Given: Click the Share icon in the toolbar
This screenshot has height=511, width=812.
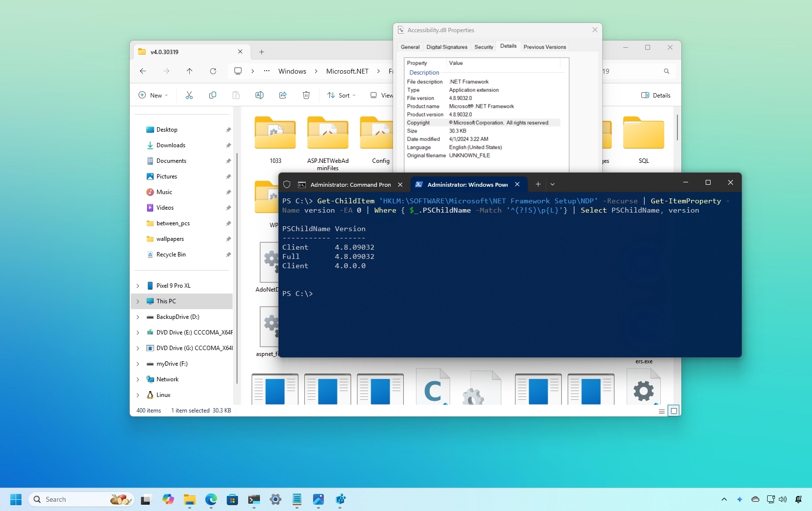Looking at the screenshot, I should pyautogui.click(x=283, y=95).
